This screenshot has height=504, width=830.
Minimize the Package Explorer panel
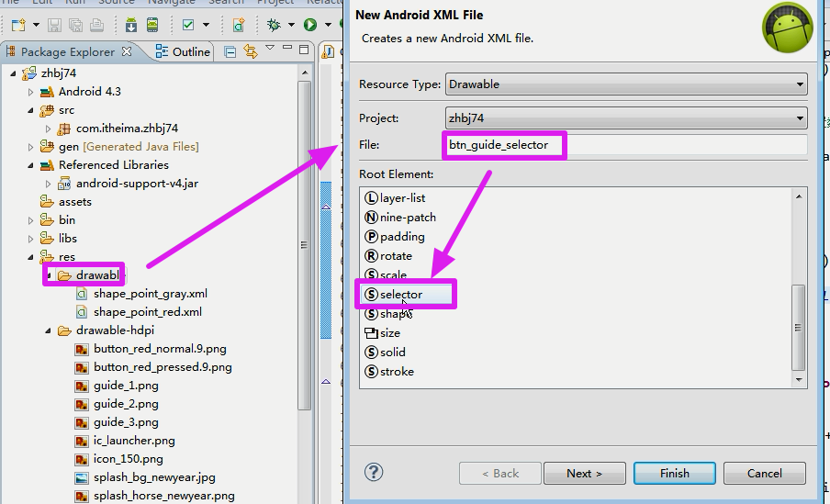point(287,48)
